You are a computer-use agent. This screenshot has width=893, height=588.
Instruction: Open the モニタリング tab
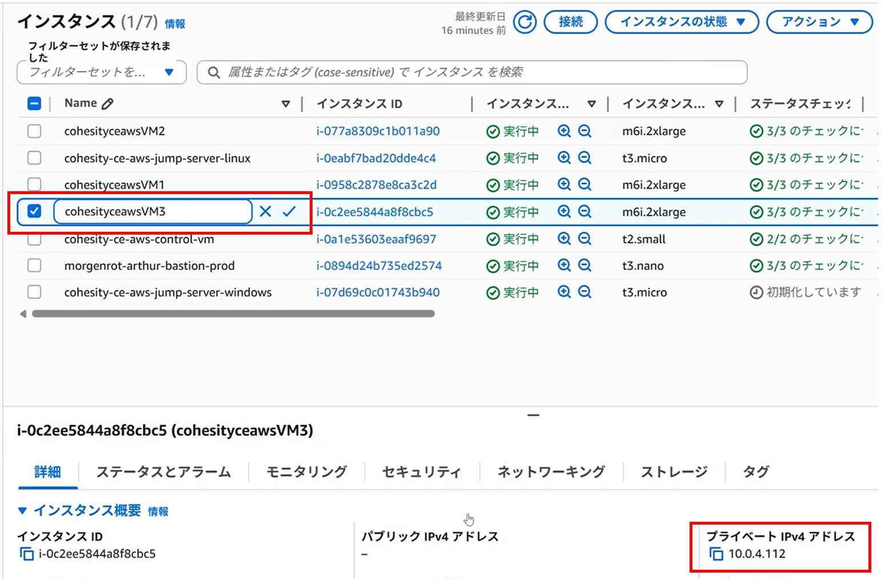point(307,472)
